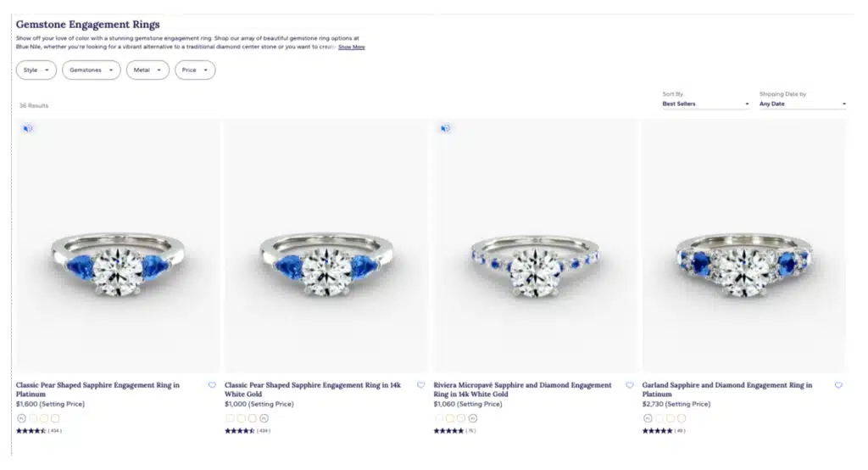Screen dimensions: 868x470
Task: Click heart icon for Riviera Micropavé ring
Action: point(630,385)
